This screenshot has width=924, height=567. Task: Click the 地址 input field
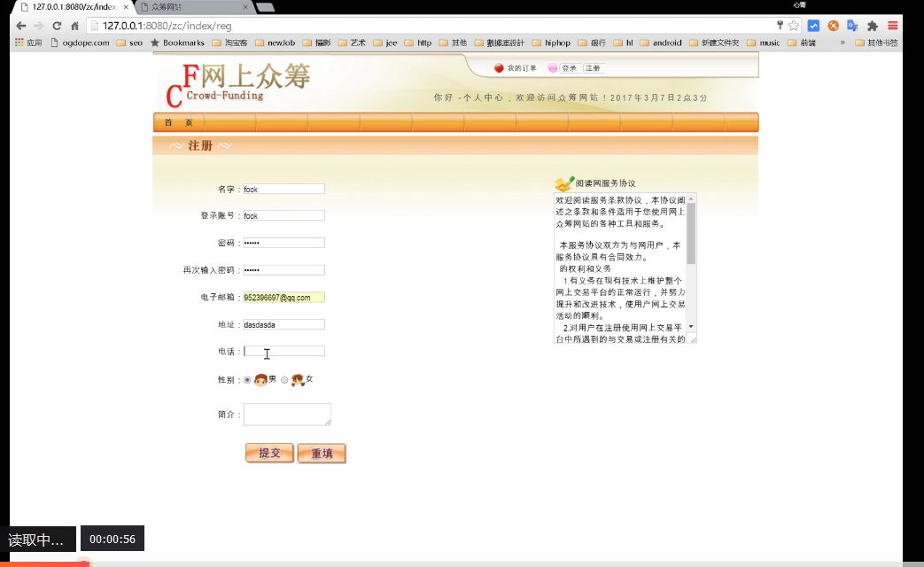pyautogui.click(x=283, y=325)
